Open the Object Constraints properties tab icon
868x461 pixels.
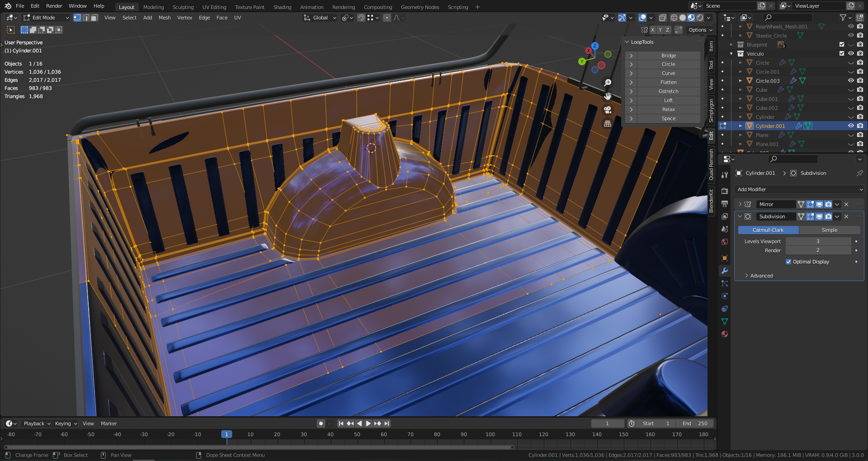pyautogui.click(x=725, y=309)
